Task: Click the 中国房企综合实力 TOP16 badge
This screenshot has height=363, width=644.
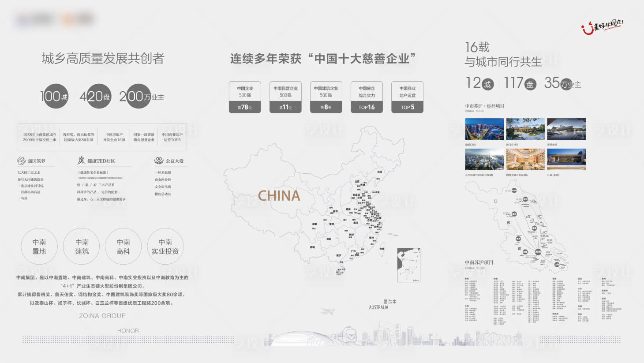Action: 367,97
